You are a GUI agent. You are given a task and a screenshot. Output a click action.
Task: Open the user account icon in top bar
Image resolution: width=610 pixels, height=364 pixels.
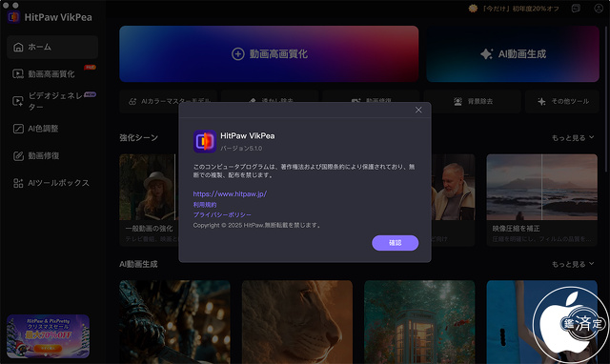(599, 9)
